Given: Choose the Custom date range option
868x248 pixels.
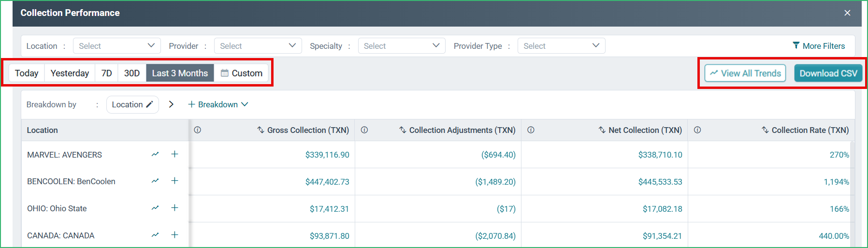Looking at the screenshot, I should (241, 73).
